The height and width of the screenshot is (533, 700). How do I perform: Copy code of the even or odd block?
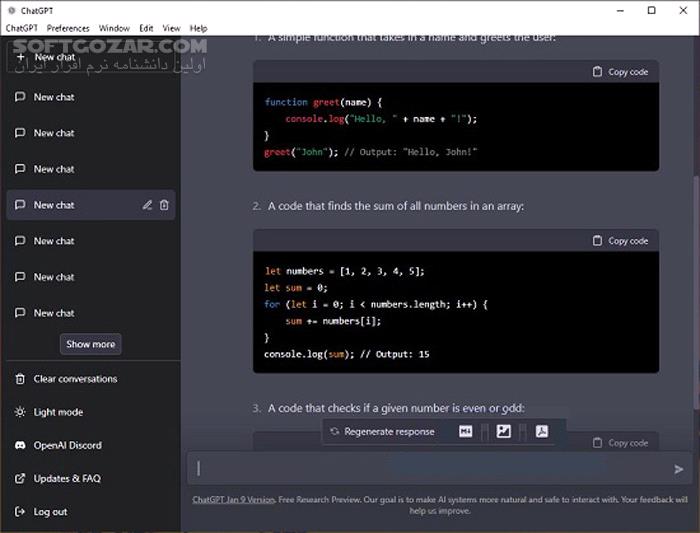click(621, 443)
